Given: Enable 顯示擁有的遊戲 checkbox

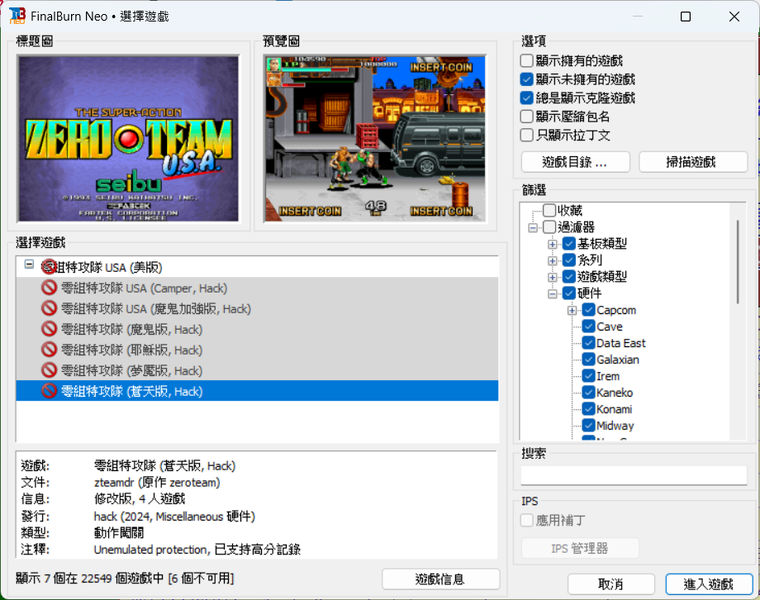Looking at the screenshot, I should pos(526,61).
